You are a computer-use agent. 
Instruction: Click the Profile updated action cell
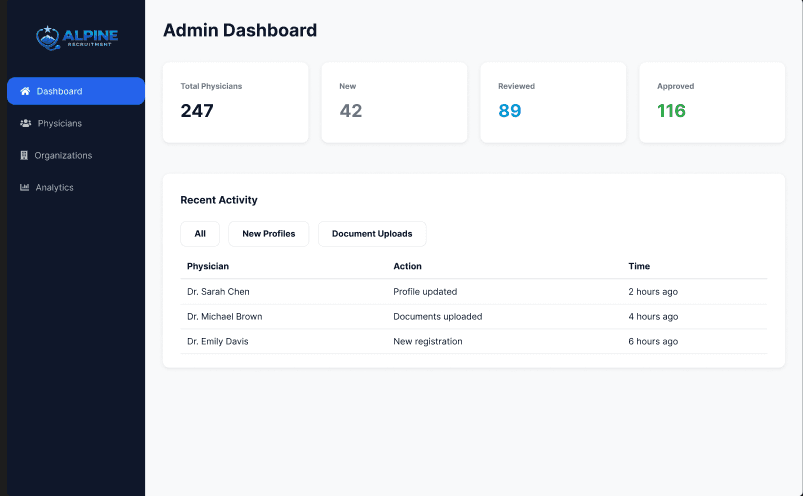coord(425,292)
